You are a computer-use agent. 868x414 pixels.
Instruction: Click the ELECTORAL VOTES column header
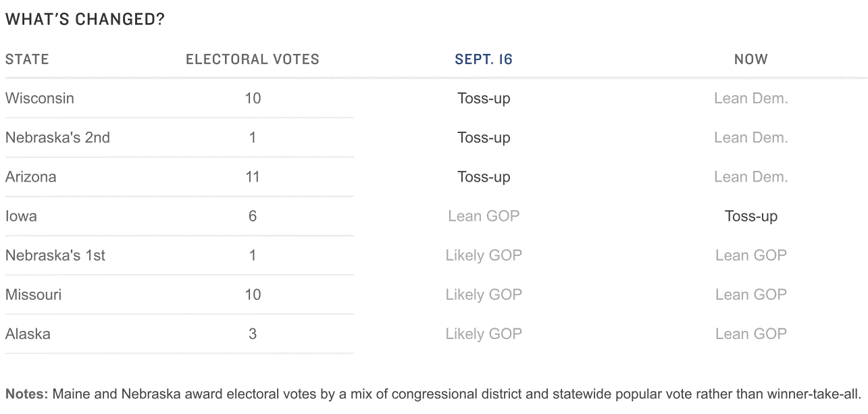253,59
